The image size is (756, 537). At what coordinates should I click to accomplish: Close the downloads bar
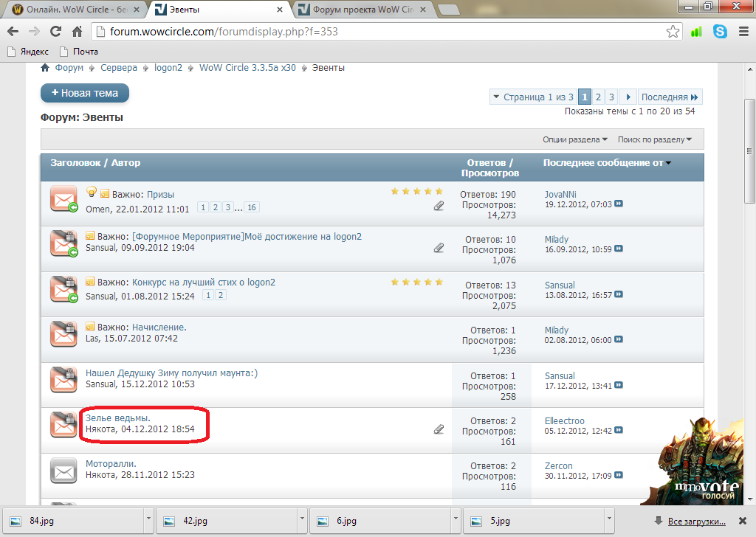coord(743,521)
